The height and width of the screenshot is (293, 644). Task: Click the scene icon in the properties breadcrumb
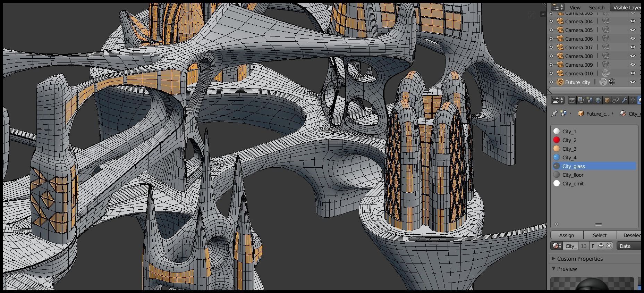coord(563,114)
